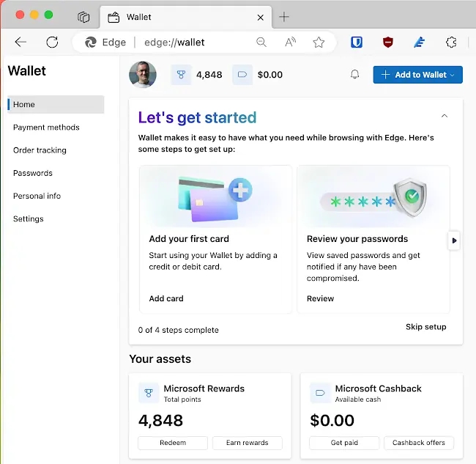Open Payment methods in sidebar
The height and width of the screenshot is (464, 476).
pos(46,128)
